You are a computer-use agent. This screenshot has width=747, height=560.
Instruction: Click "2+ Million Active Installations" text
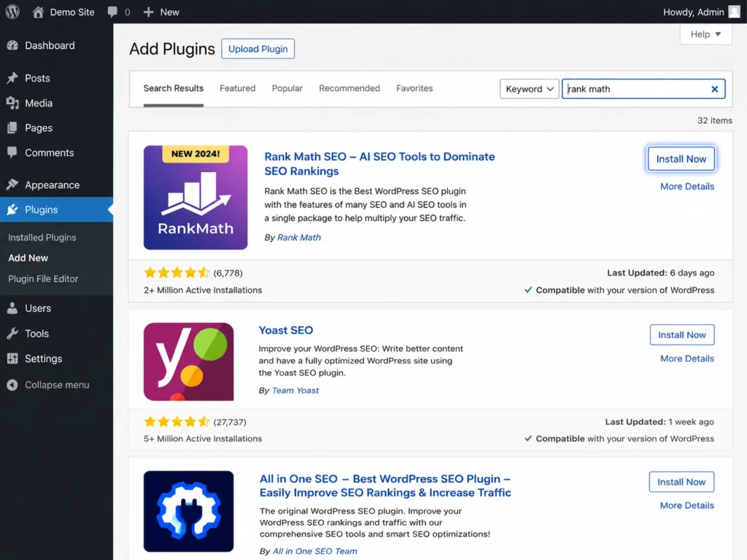[203, 290]
